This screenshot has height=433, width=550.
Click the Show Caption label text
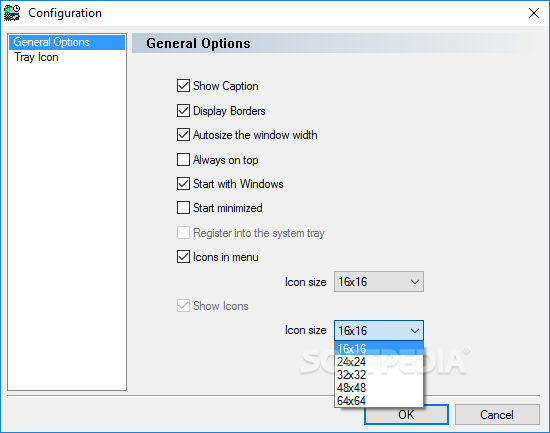226,86
